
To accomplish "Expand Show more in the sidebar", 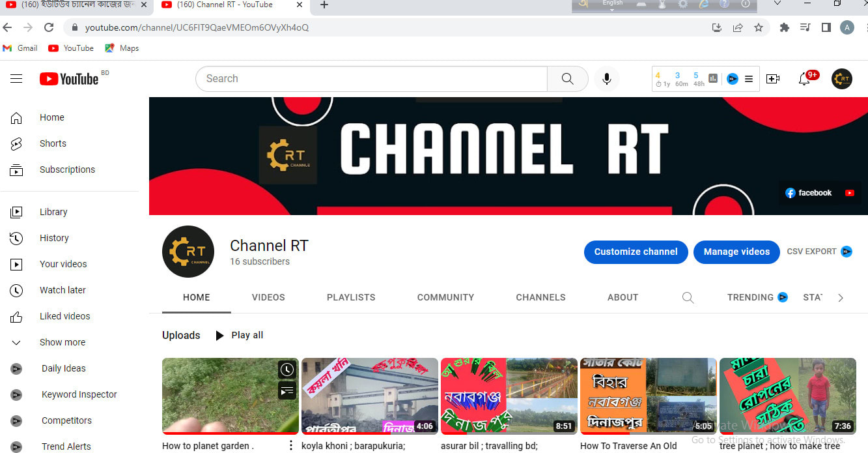I will coord(62,342).
